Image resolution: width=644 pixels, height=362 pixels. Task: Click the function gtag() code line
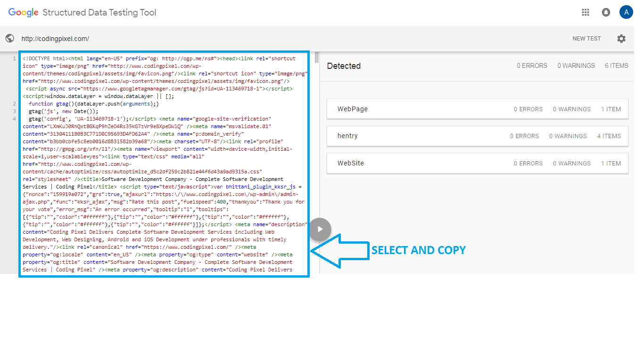94,104
